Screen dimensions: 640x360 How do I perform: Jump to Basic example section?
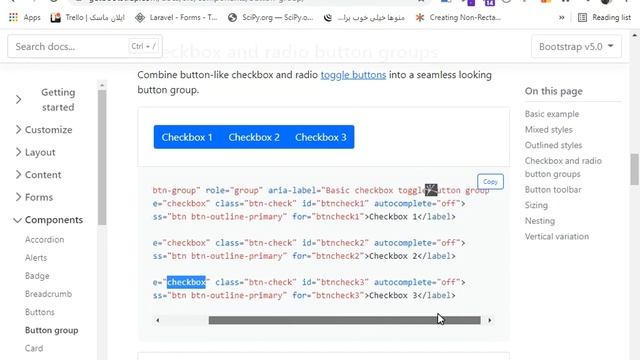tap(552, 114)
